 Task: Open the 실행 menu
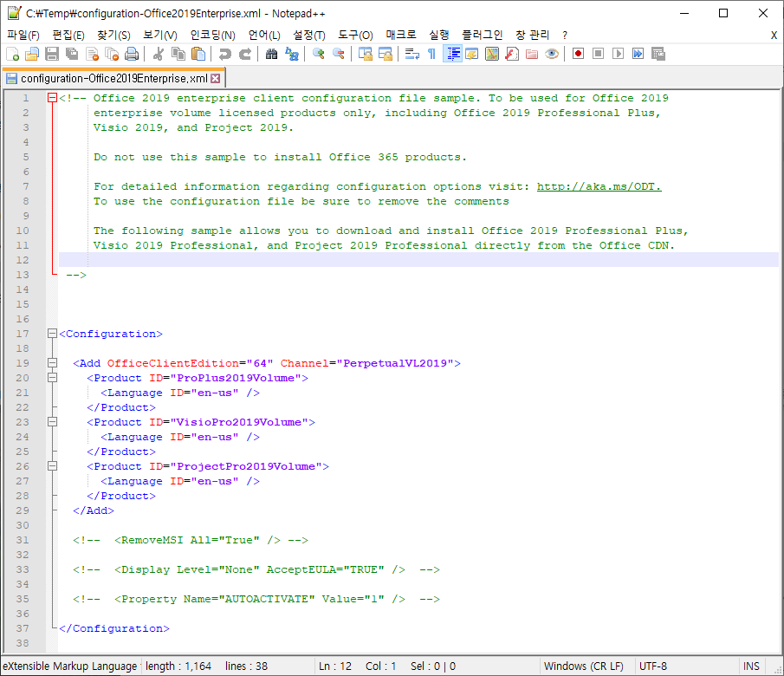tap(439, 35)
